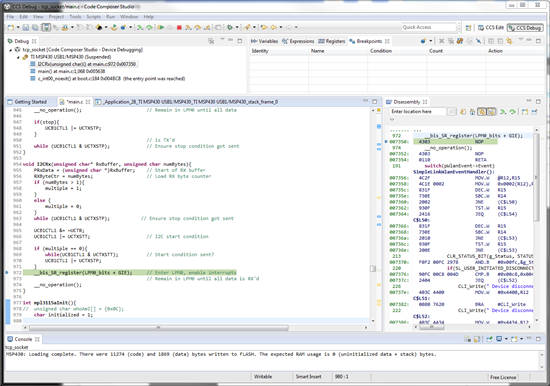
Task: Click Remove All Terminated Launches in Debug view
Action: point(211,41)
